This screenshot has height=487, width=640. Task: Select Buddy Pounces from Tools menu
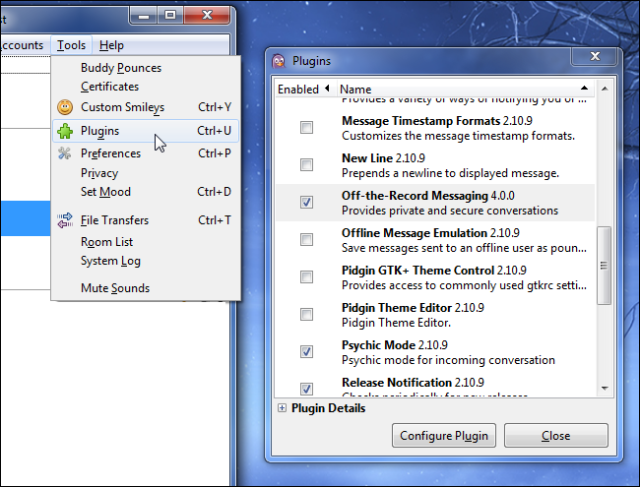point(121,68)
